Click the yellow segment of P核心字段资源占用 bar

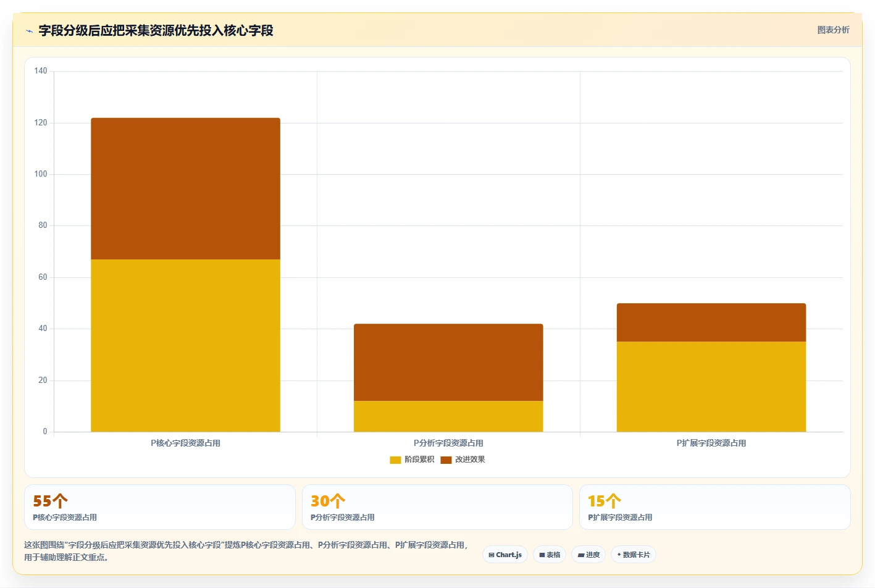[x=185, y=345]
